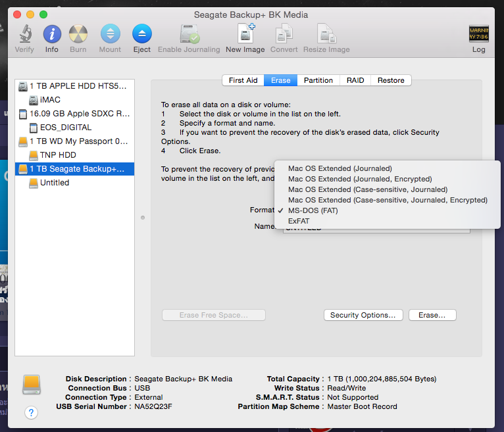The width and height of the screenshot is (504, 432).
Task: Select the Untitled volume
Action: coord(74,183)
